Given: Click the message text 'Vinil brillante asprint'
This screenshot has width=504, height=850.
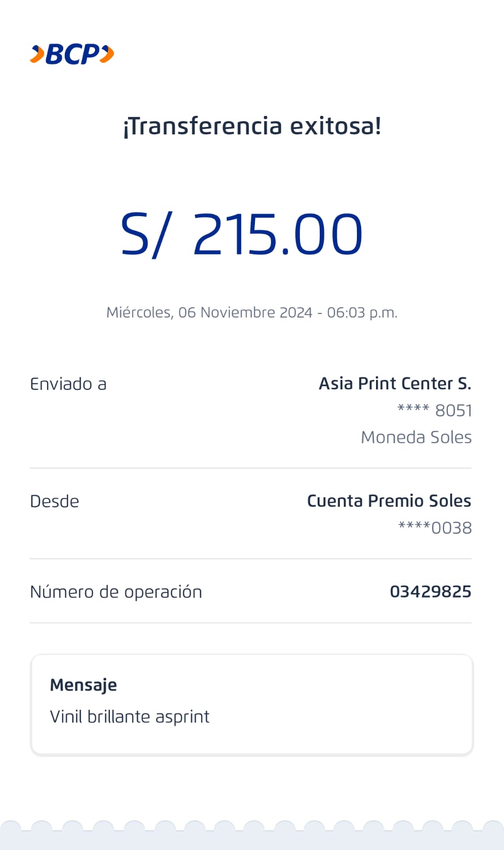Looking at the screenshot, I should click(130, 717).
